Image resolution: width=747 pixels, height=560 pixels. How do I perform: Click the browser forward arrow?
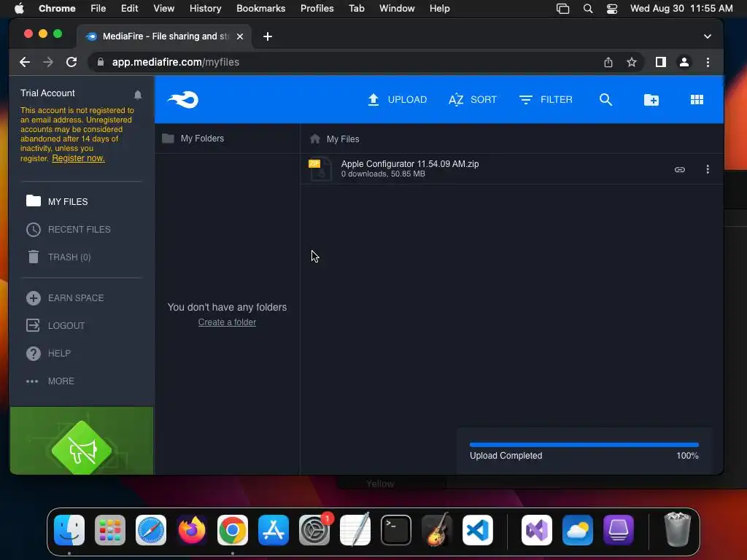pyautogui.click(x=48, y=62)
